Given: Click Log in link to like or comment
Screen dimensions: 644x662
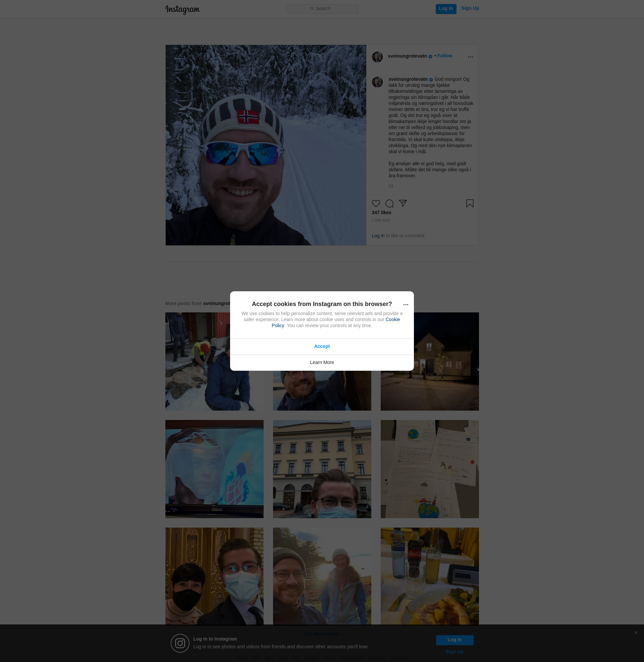Looking at the screenshot, I should pyautogui.click(x=378, y=236).
